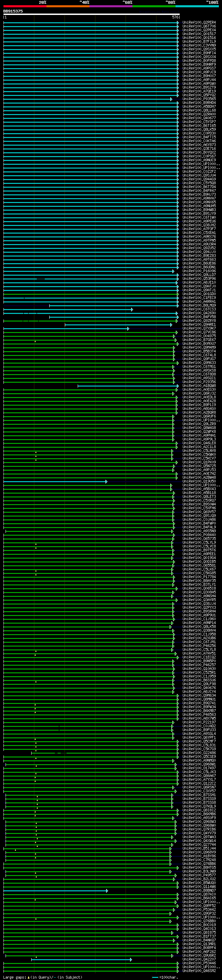Select the UniRef100_Q42690 label
This screenshot has height=980, width=222.
[x=199, y=313]
